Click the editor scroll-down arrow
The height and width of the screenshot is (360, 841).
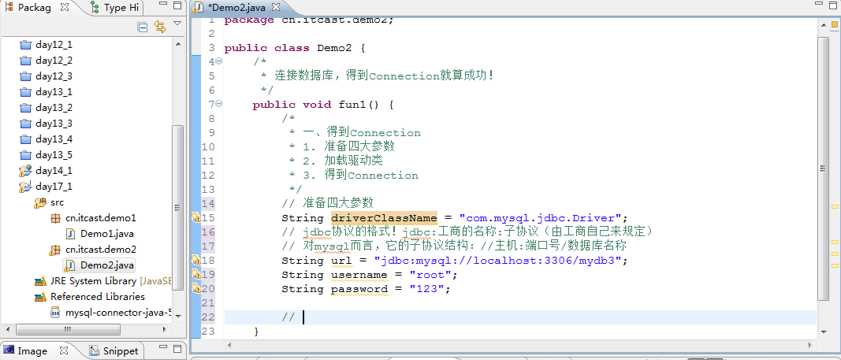click(823, 333)
